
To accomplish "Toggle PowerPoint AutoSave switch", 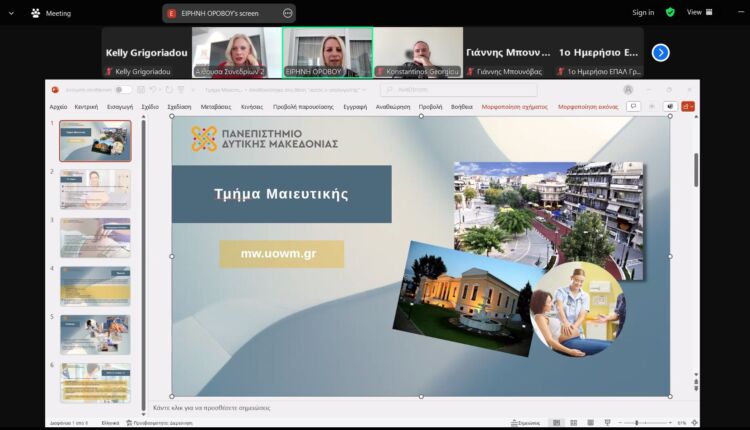I will coord(123,89).
